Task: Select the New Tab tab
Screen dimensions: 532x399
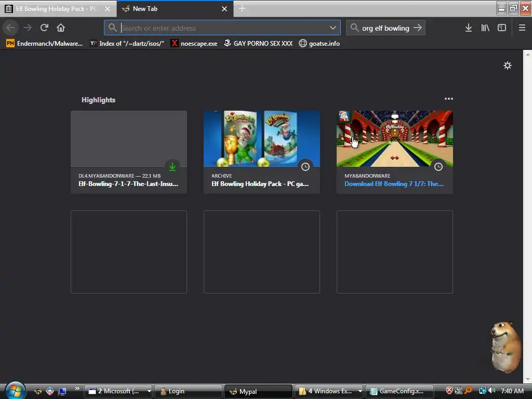Action: pyautogui.click(x=175, y=8)
